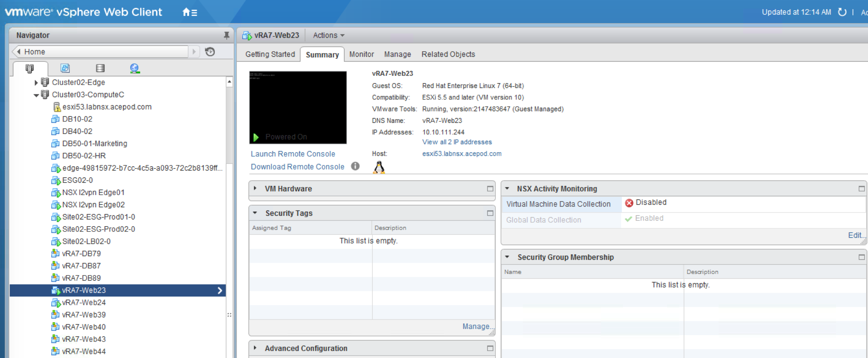Click View all 2 IP addresses link
Screen dimensions: 868x358
click(x=457, y=142)
